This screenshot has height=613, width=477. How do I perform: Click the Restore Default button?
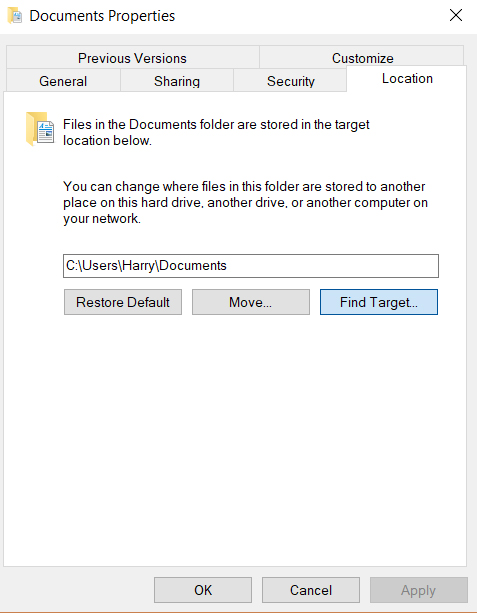[x=123, y=302]
